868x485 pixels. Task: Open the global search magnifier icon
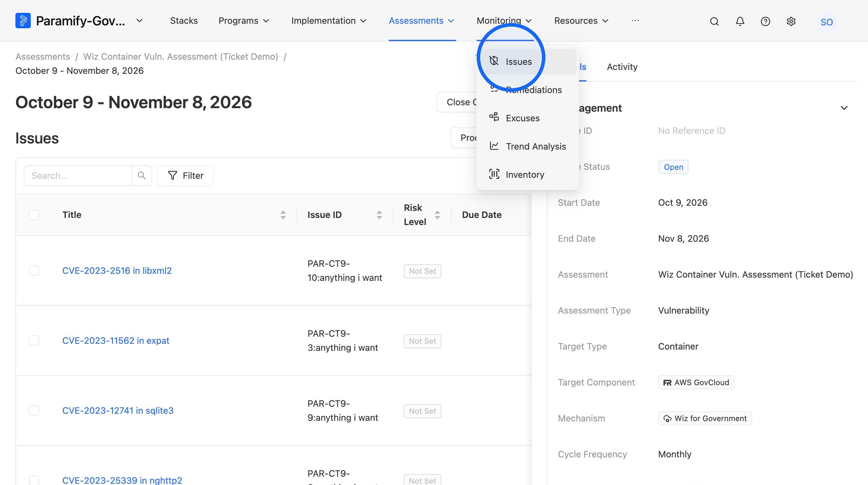pos(714,21)
